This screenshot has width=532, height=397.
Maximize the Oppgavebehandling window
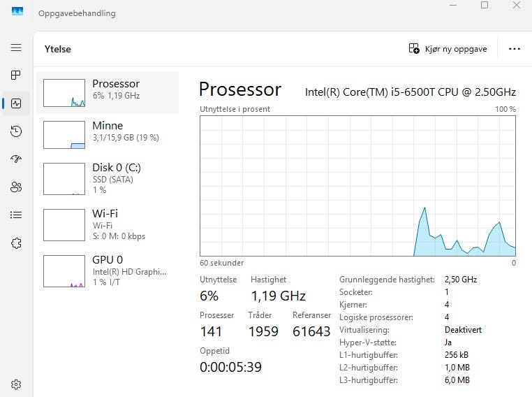tap(485, 5)
